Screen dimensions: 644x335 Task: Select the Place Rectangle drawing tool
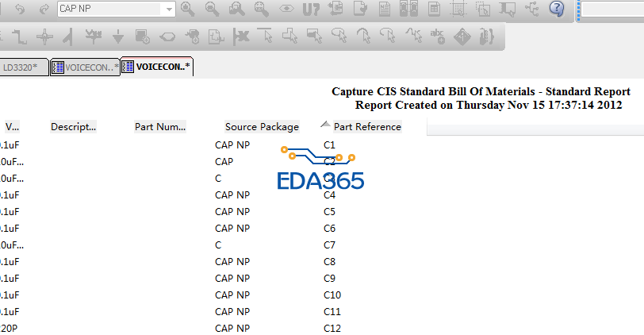tap(315, 37)
